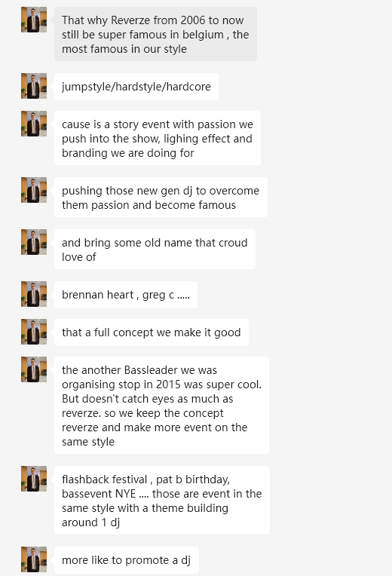
Task: Select the 'and bring some old name' message bubble
Action: tap(155, 249)
